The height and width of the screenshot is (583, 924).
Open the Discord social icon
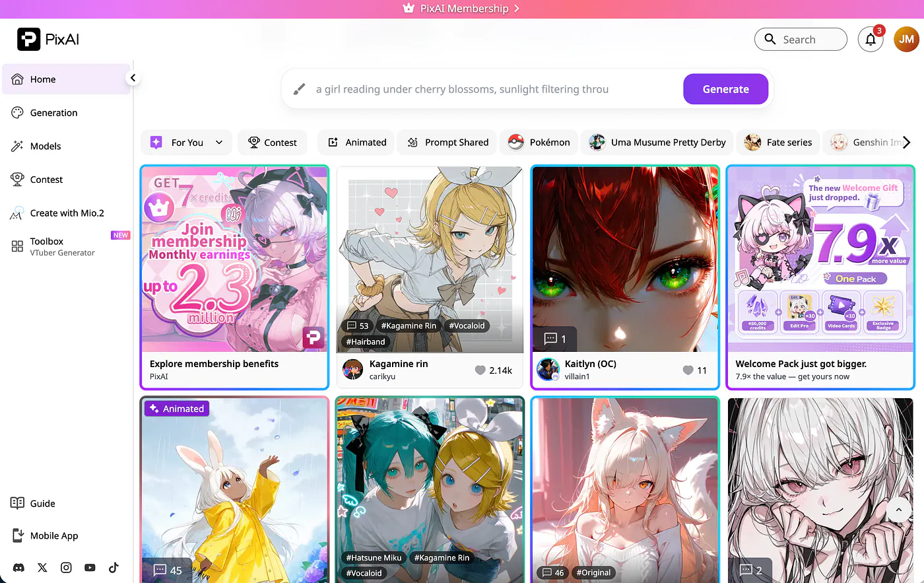coord(18,568)
